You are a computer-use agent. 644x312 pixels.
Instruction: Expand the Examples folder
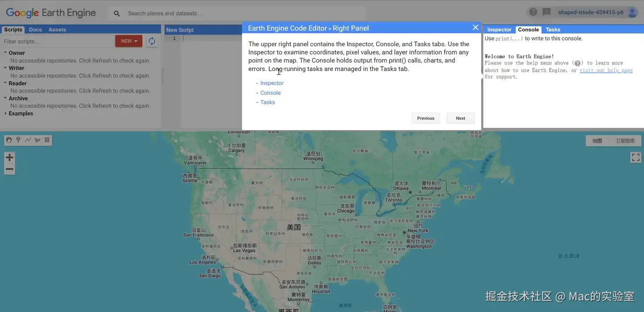click(5, 114)
